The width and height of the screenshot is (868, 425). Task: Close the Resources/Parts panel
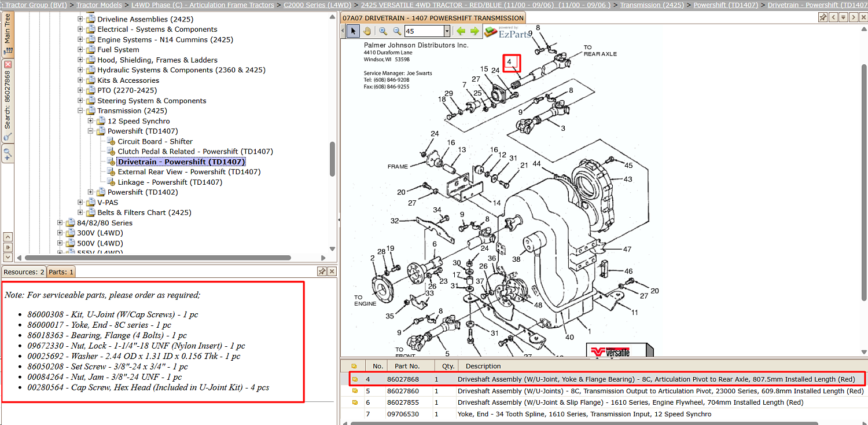pos(332,272)
